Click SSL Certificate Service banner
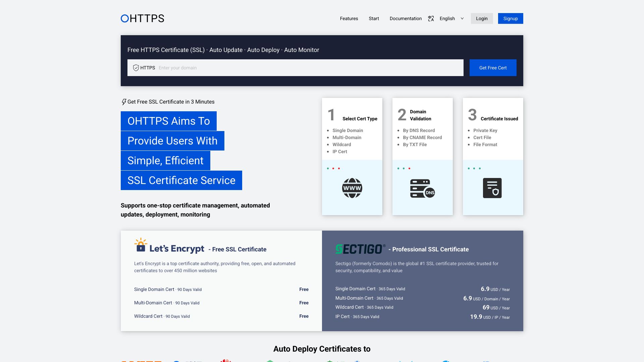This screenshot has height=362, width=644. (x=181, y=180)
